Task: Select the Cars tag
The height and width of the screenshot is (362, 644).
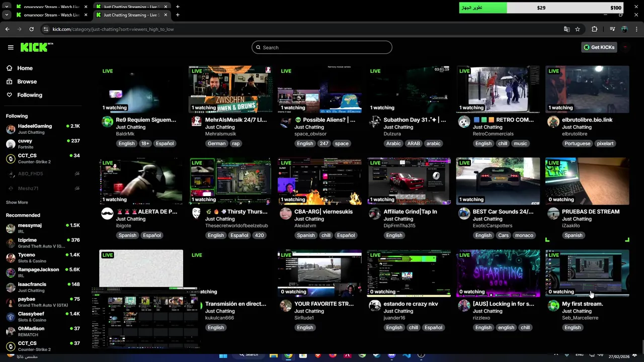Action: click(503, 235)
